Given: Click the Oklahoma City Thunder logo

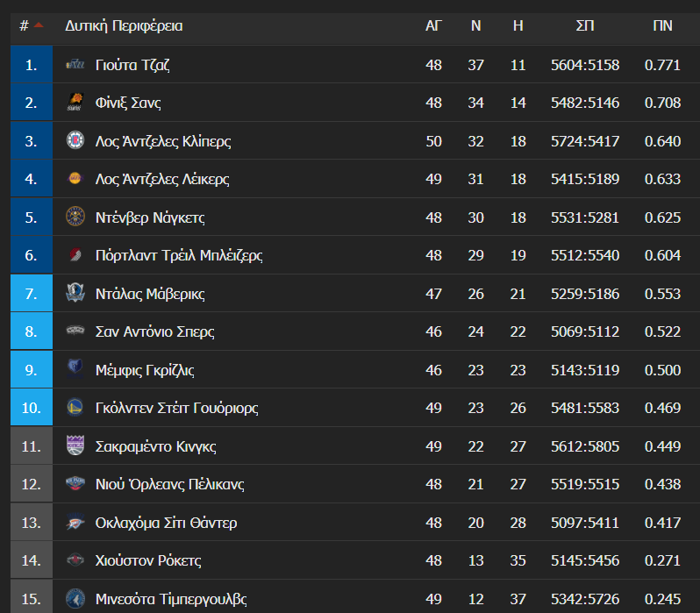Looking at the screenshot, I should [75, 522].
